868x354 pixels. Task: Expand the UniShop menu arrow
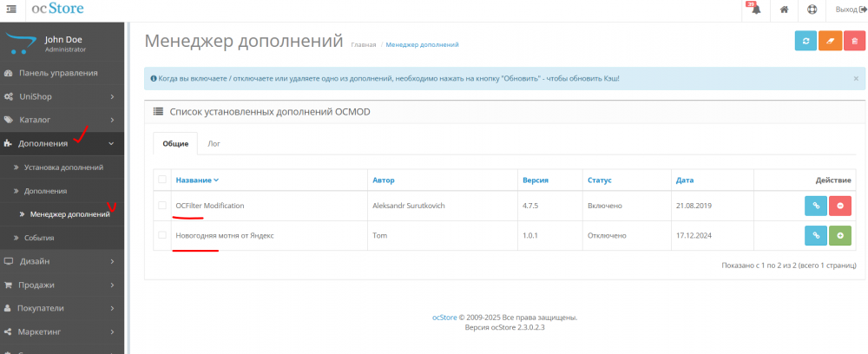(x=112, y=97)
